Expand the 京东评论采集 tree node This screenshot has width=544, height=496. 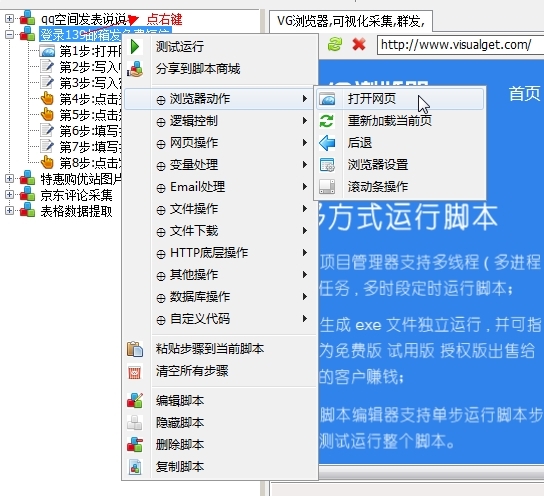[9, 195]
